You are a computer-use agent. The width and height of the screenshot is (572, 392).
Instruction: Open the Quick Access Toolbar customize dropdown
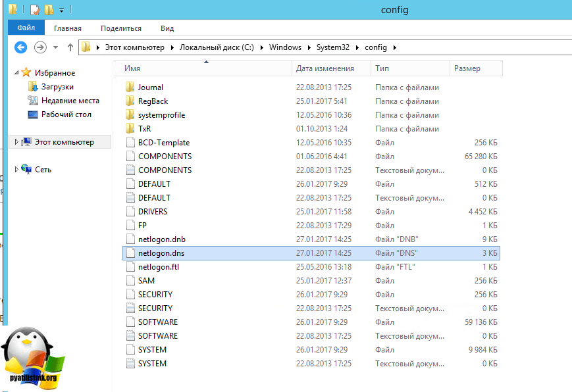pyautogui.click(x=61, y=11)
